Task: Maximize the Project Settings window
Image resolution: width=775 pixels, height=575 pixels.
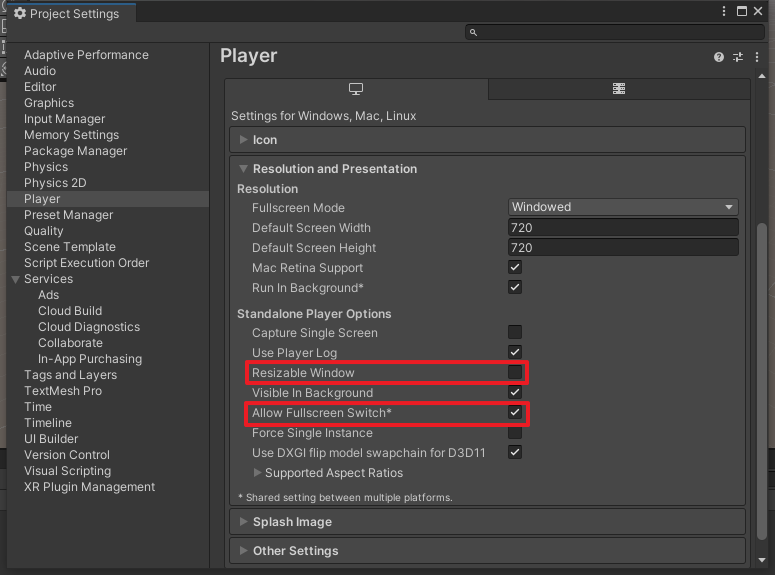Action: pos(741,11)
